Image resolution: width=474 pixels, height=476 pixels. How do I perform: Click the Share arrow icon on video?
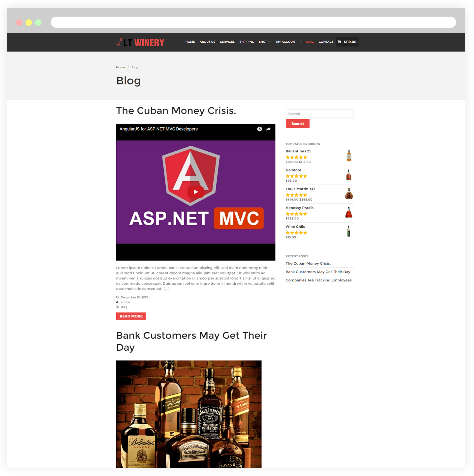point(268,129)
